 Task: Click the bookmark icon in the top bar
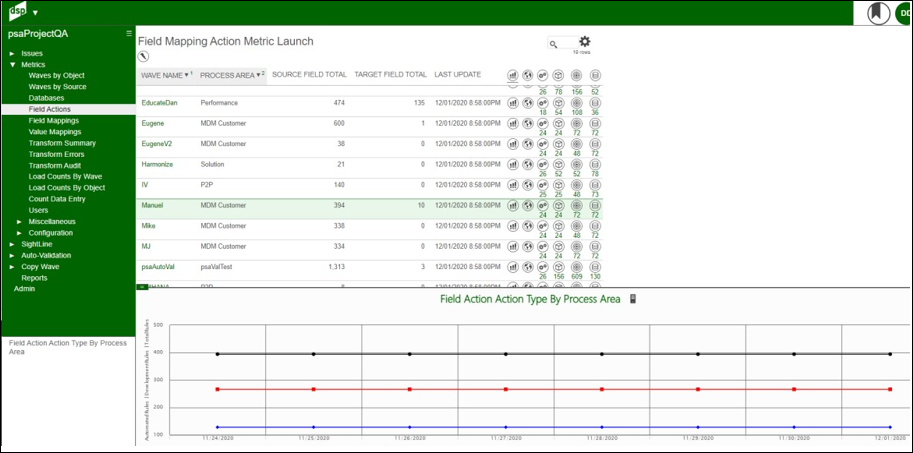pos(879,13)
